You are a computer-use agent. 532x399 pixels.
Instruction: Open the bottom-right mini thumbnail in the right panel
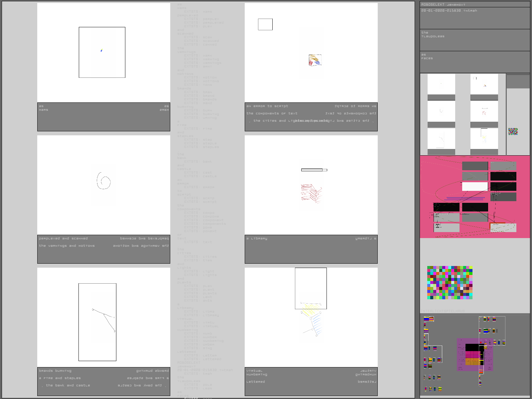click(484, 139)
